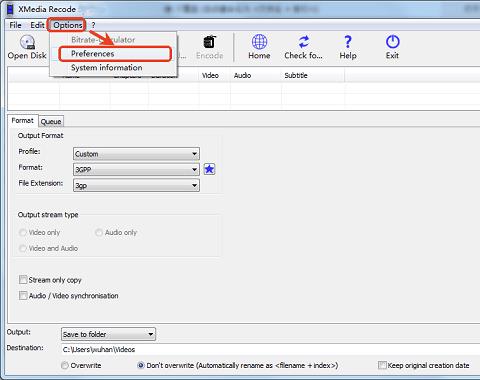
Task: Click the Check for updates icon
Action: point(303,42)
